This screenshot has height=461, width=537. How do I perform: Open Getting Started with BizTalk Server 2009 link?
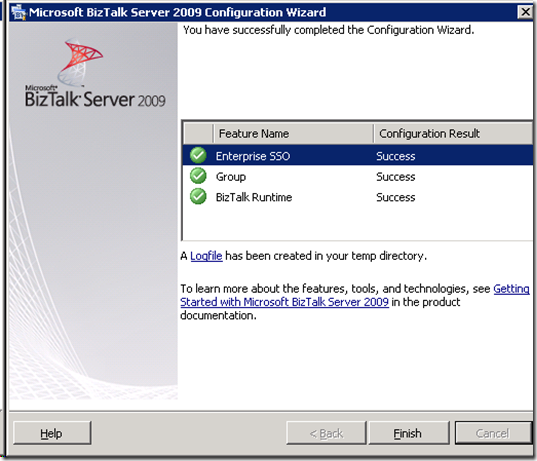pos(284,302)
